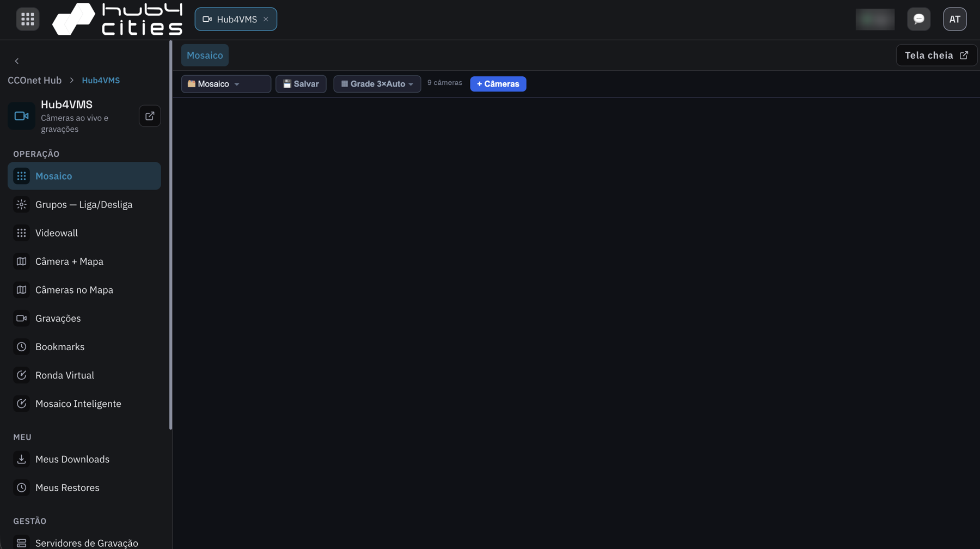The image size is (980, 549).
Task: Click the CCOnet Hub breadcrumb link
Action: coord(34,80)
